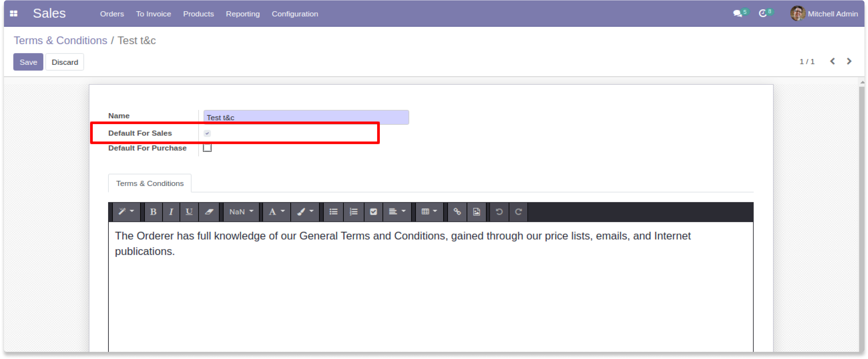This screenshot has width=868, height=359.
Task: Check the Default For Purchase checkbox
Action: 207,148
